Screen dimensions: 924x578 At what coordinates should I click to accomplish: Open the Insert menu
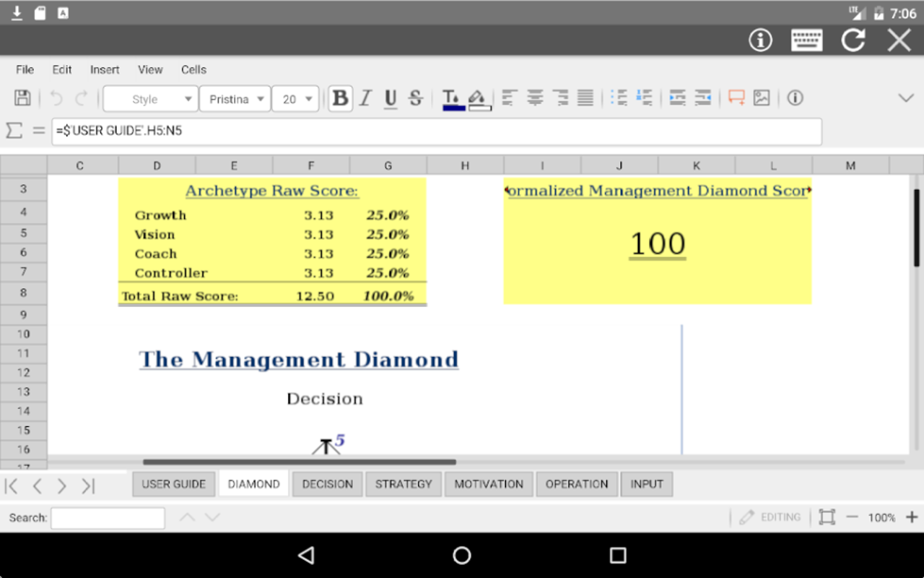[105, 69]
